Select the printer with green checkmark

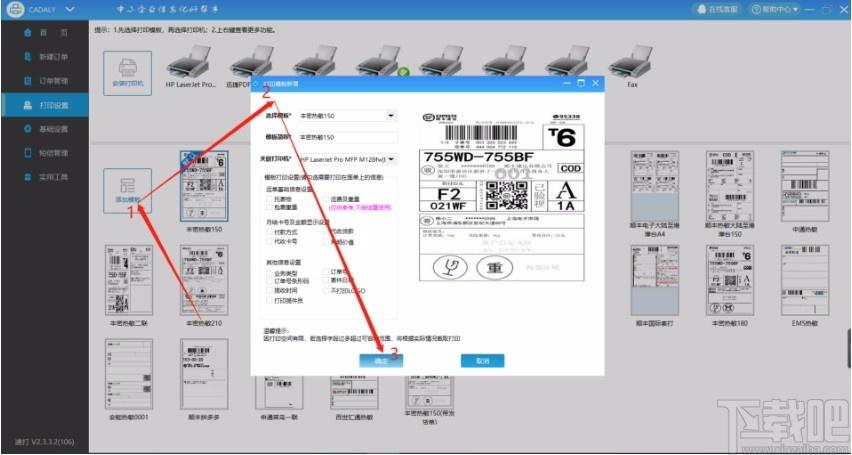(x=380, y=61)
